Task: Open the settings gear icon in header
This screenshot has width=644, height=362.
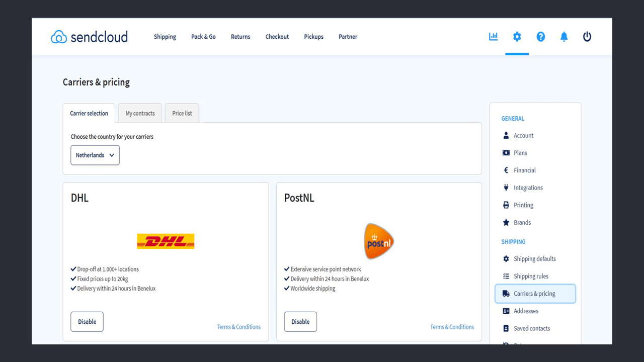Action: pyautogui.click(x=517, y=36)
